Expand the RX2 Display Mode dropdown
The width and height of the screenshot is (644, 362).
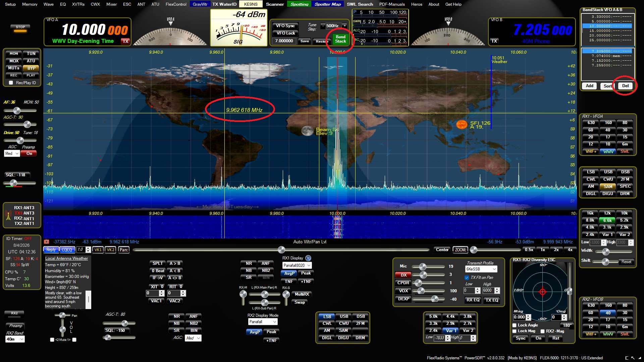263,322
